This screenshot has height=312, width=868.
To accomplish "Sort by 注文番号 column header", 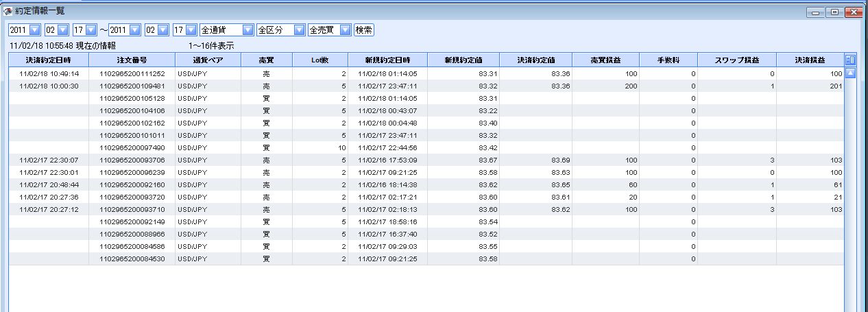I will coord(132,60).
